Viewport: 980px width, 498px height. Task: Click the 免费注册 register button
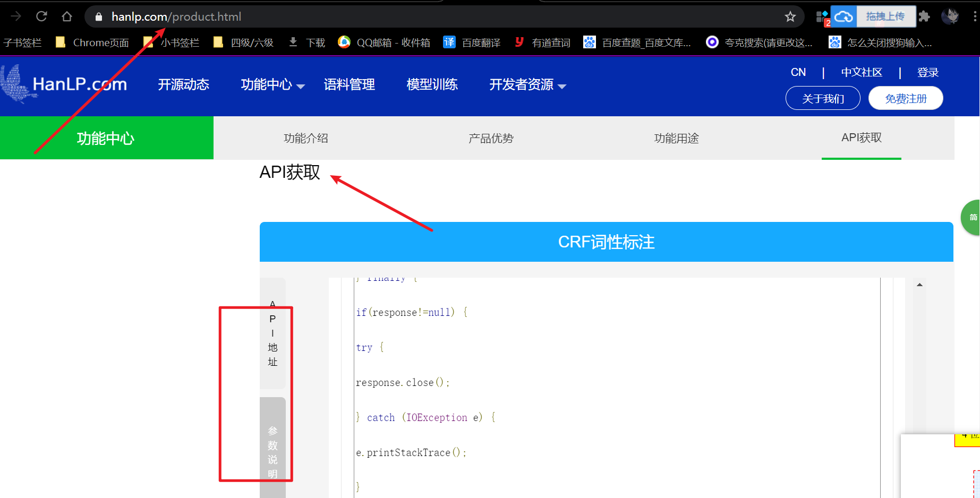pos(906,98)
